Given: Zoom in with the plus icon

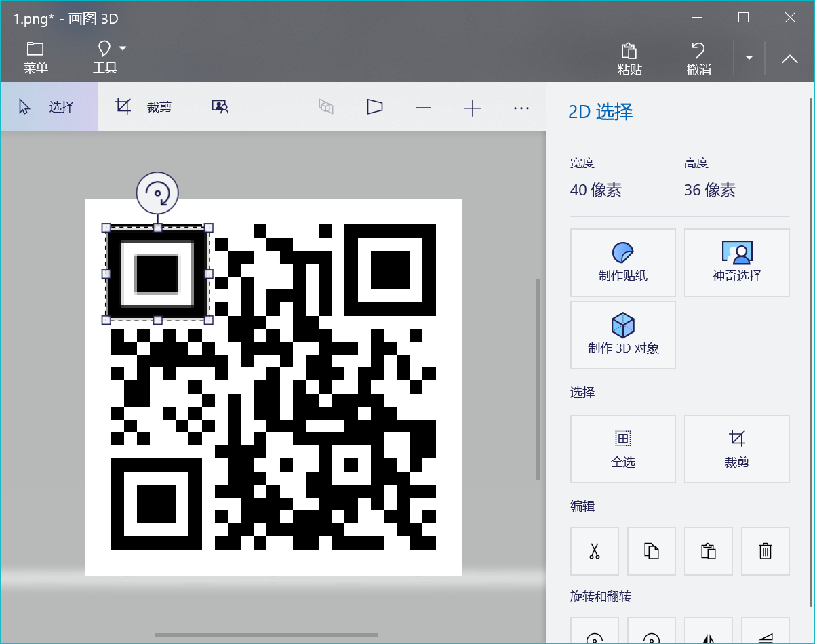Looking at the screenshot, I should point(473,108).
